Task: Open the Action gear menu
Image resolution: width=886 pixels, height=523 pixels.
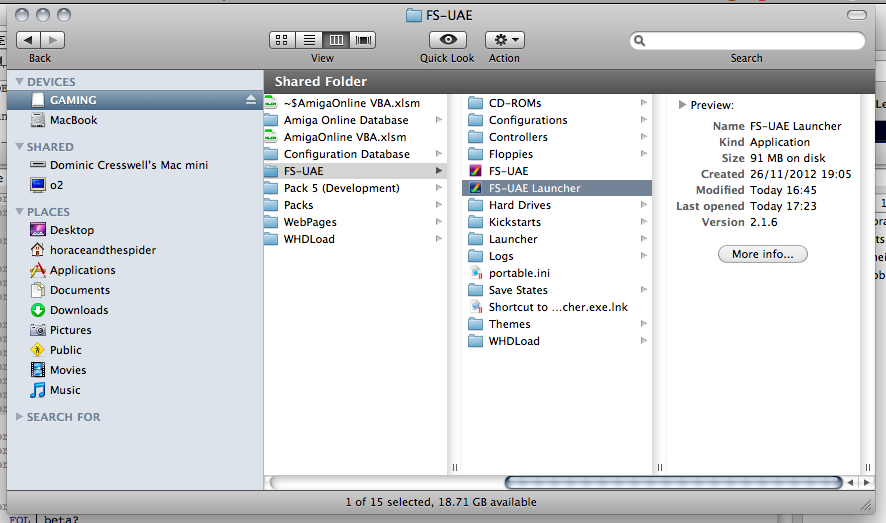Action: tap(505, 40)
